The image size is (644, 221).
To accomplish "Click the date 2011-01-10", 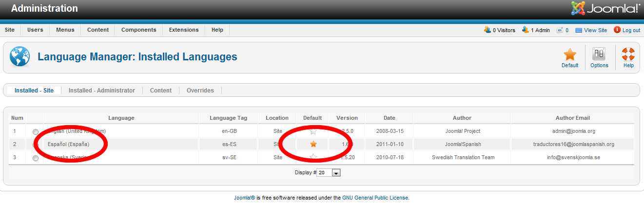I will [390, 144].
